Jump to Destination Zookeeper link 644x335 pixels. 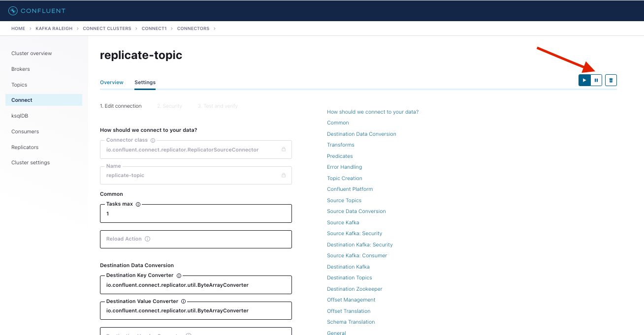coord(354,289)
